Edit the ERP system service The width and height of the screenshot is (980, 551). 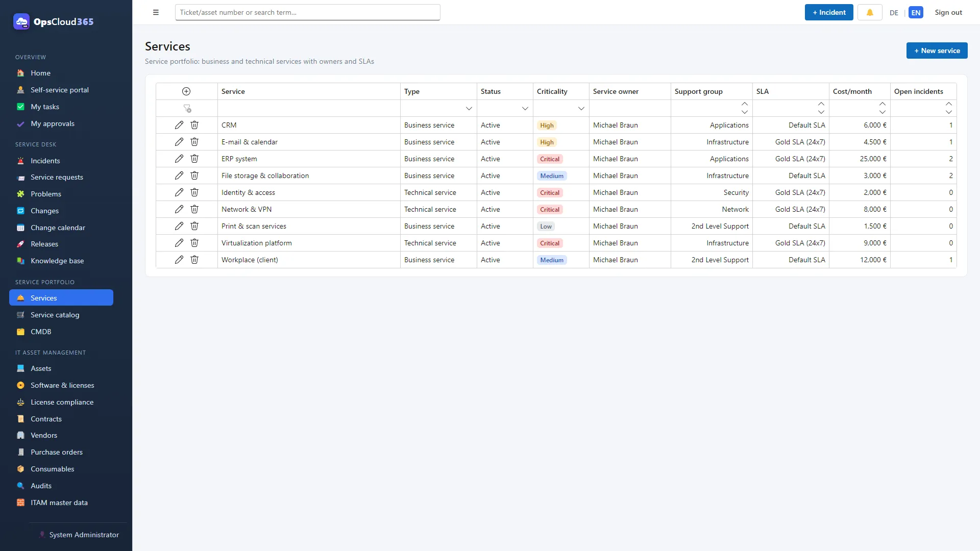(x=179, y=159)
